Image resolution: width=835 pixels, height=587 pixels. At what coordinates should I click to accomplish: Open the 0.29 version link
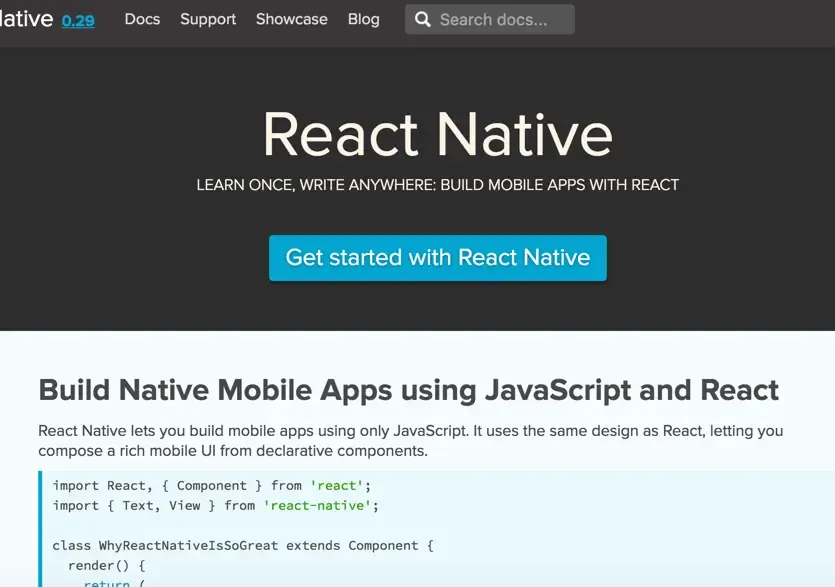click(x=78, y=20)
